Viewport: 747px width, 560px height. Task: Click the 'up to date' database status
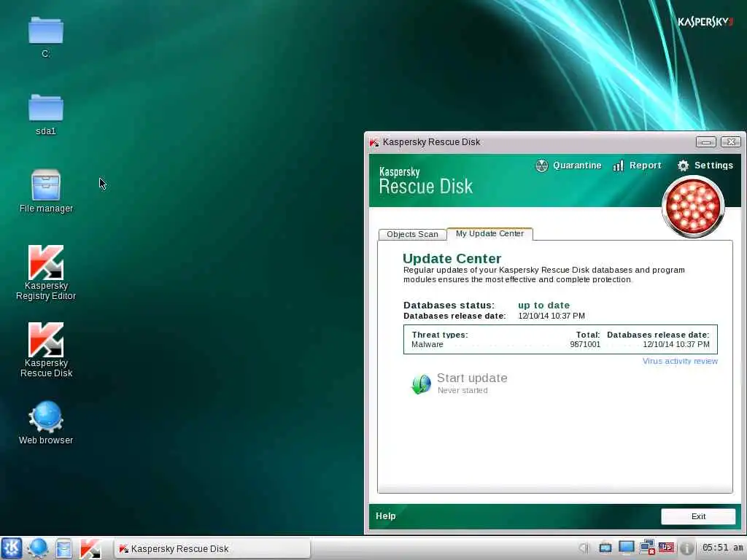click(x=543, y=306)
